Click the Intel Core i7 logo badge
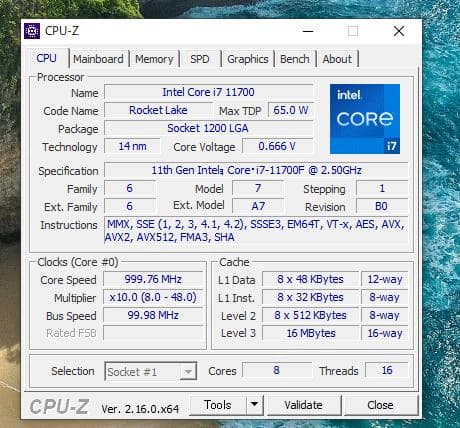The height and width of the screenshot is (428, 460). tap(365, 119)
